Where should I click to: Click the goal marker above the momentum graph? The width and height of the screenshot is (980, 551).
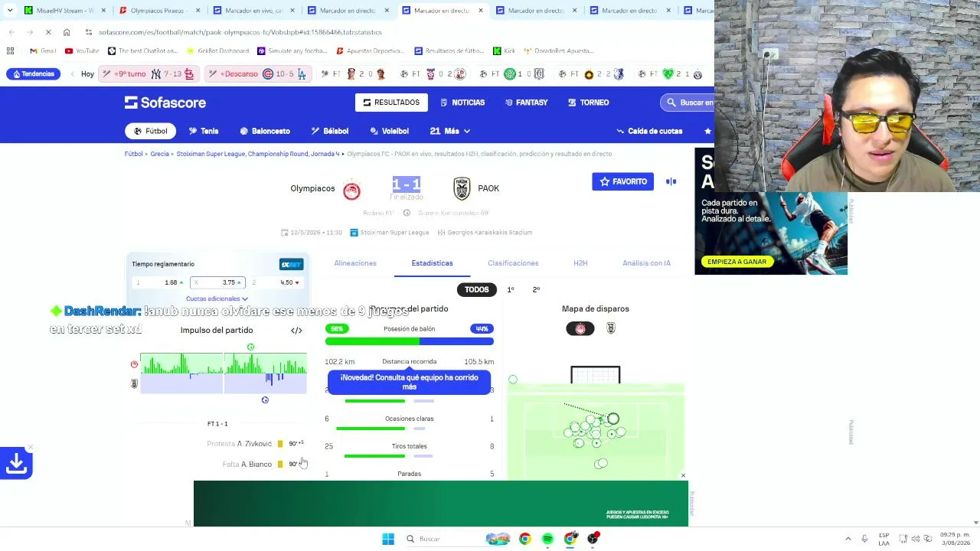tap(250, 347)
